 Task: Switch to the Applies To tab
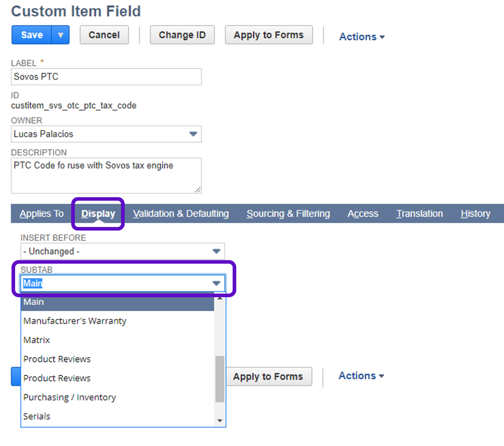(41, 214)
